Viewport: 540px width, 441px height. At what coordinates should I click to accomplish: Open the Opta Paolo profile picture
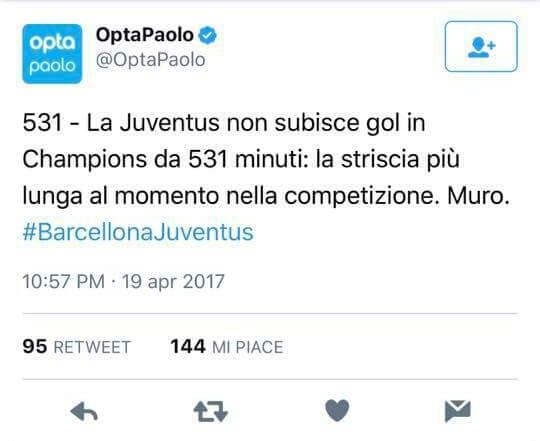tap(52, 54)
